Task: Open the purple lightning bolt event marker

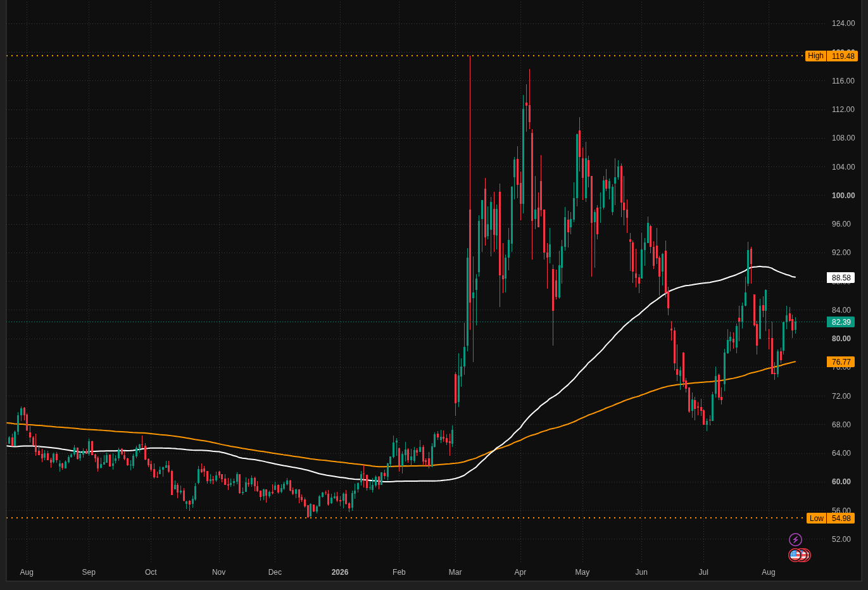Action: [795, 539]
